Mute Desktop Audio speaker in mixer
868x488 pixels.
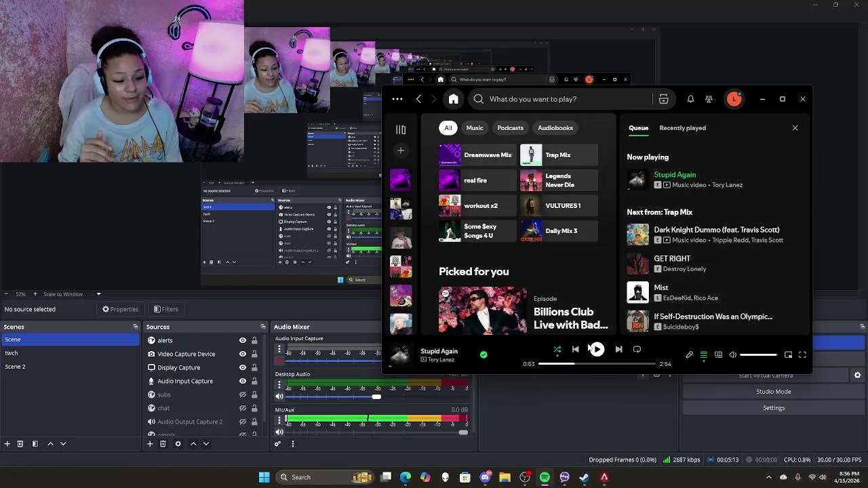pyautogui.click(x=279, y=396)
